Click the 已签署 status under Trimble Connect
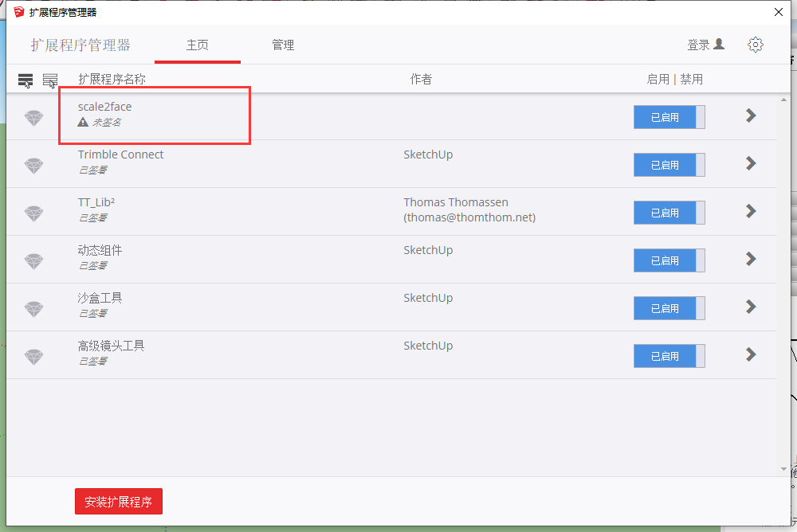797x532 pixels. 93,170
